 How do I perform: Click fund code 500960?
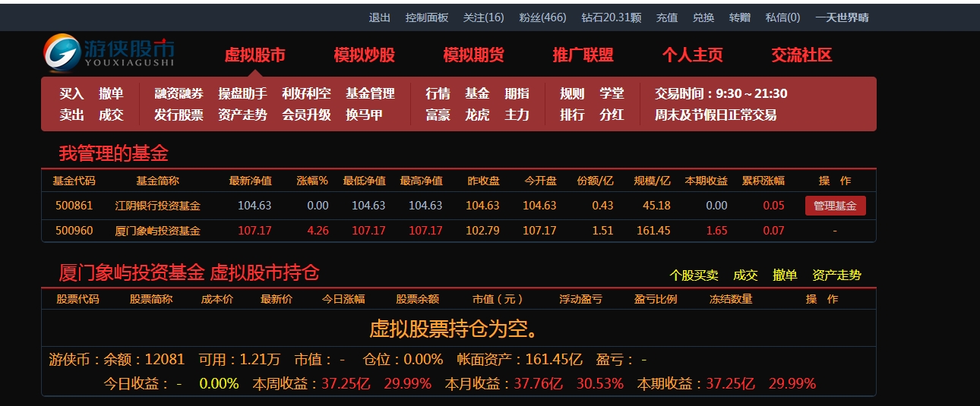[74, 231]
